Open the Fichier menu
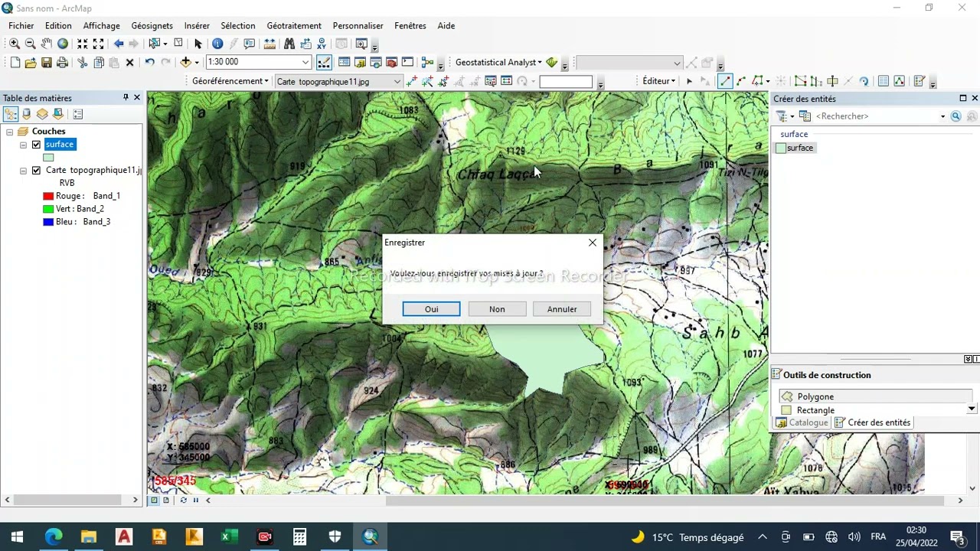This screenshot has width=980, height=551. click(21, 25)
